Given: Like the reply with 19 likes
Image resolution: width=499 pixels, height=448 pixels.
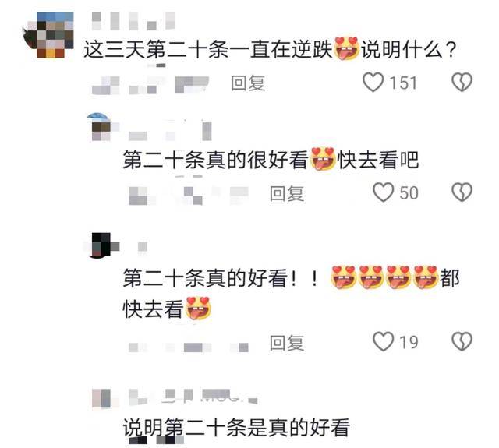Looking at the screenshot, I should click(383, 342).
